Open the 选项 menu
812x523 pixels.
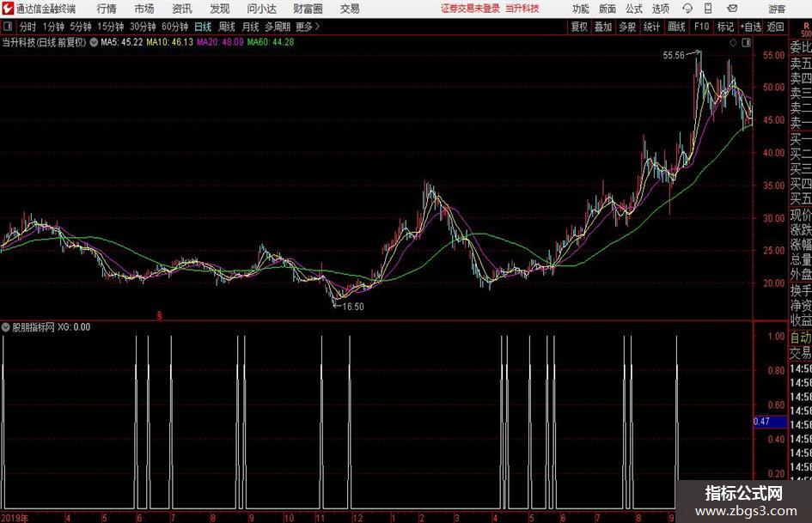click(x=660, y=9)
